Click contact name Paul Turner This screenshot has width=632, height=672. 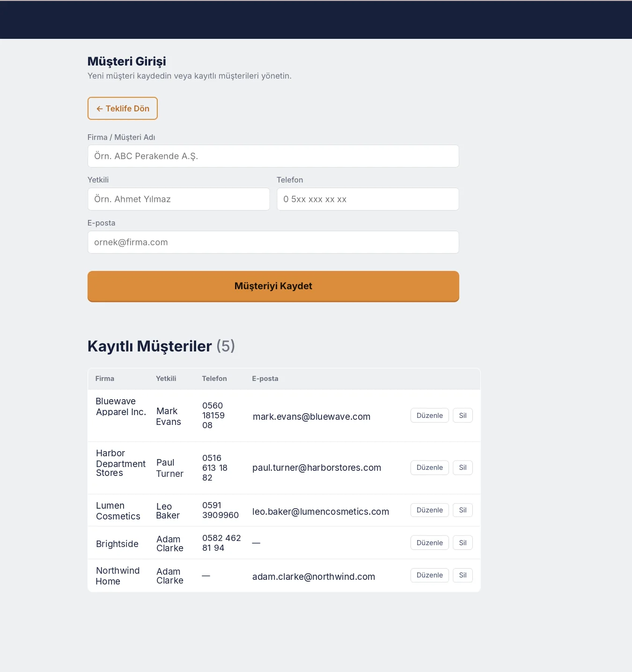pos(169,468)
